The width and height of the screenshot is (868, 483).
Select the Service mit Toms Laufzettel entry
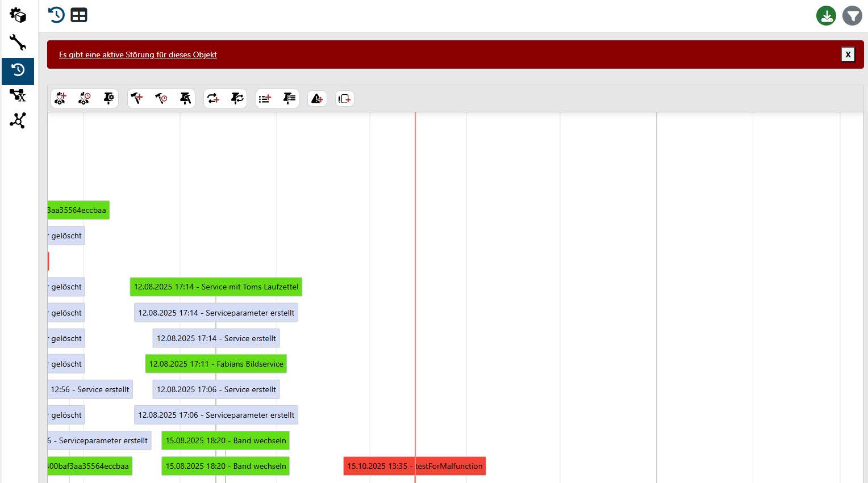[x=216, y=287]
